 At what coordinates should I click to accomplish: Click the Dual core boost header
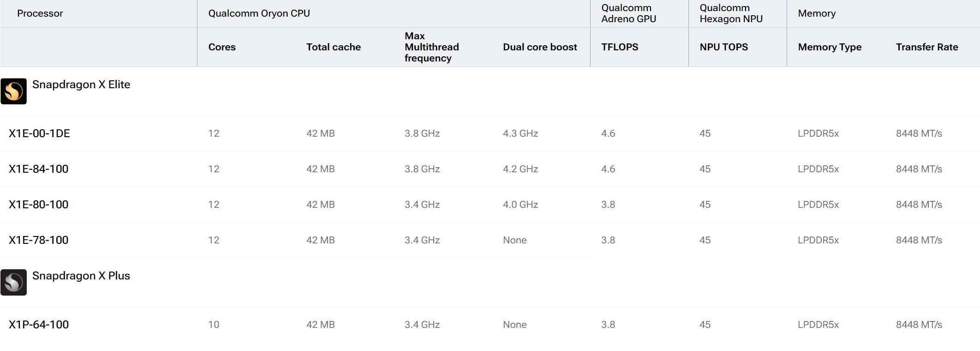(540, 47)
